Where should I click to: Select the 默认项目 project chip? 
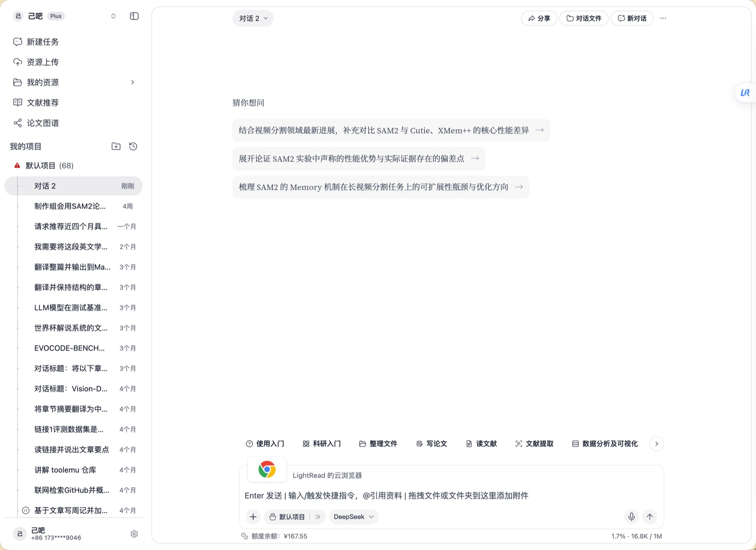point(288,517)
